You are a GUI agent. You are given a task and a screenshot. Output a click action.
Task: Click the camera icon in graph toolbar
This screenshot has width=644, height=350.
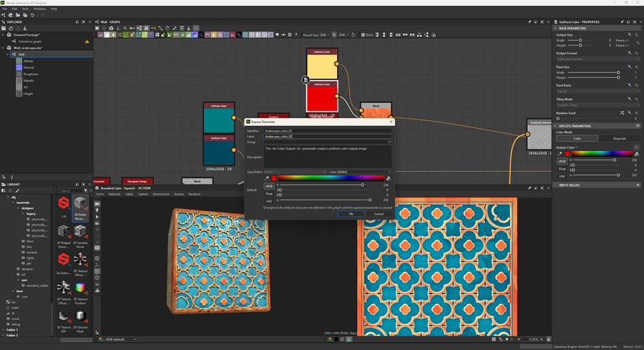[x=112, y=29]
